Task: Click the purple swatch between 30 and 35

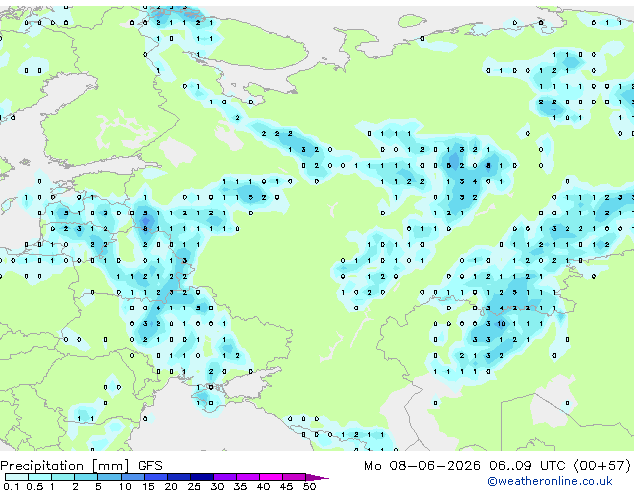Action: click(x=225, y=477)
